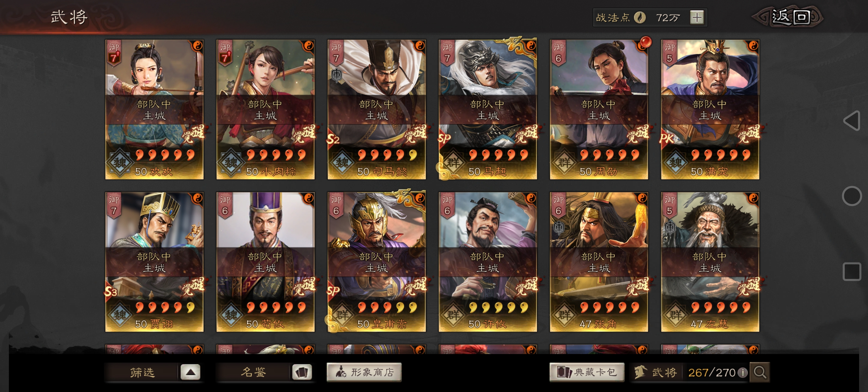Viewport: 868px width, 392px height.
Task: Tap the plus icon beside 战法点
Action: [696, 17]
